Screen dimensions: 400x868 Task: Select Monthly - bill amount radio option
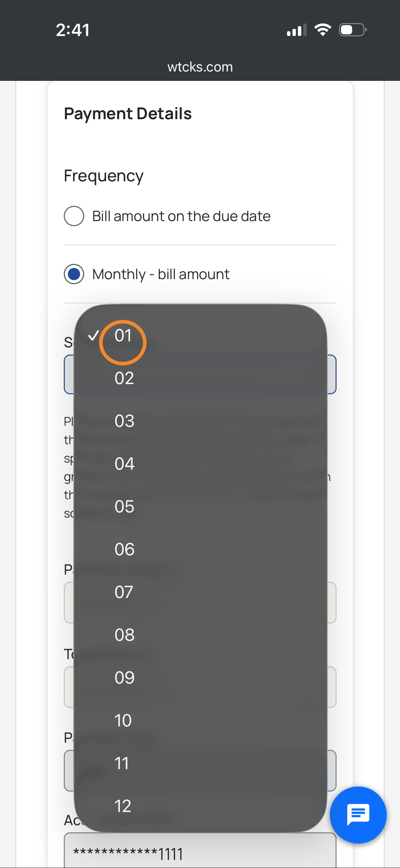[x=74, y=274]
